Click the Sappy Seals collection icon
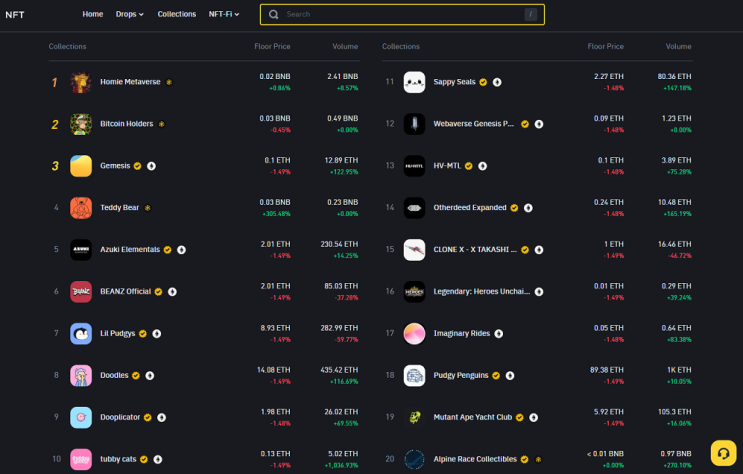743x474 pixels. (x=414, y=82)
